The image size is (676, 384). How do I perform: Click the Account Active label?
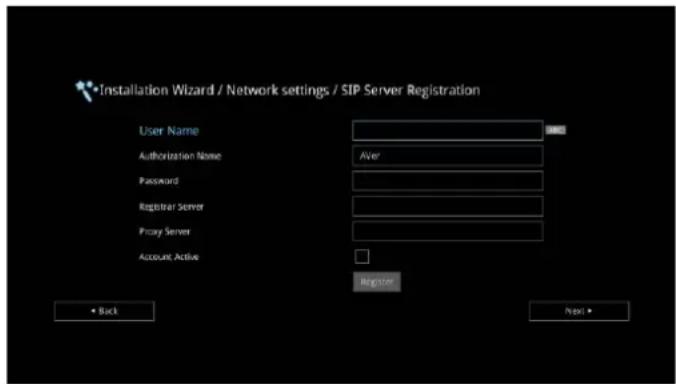click(x=169, y=257)
